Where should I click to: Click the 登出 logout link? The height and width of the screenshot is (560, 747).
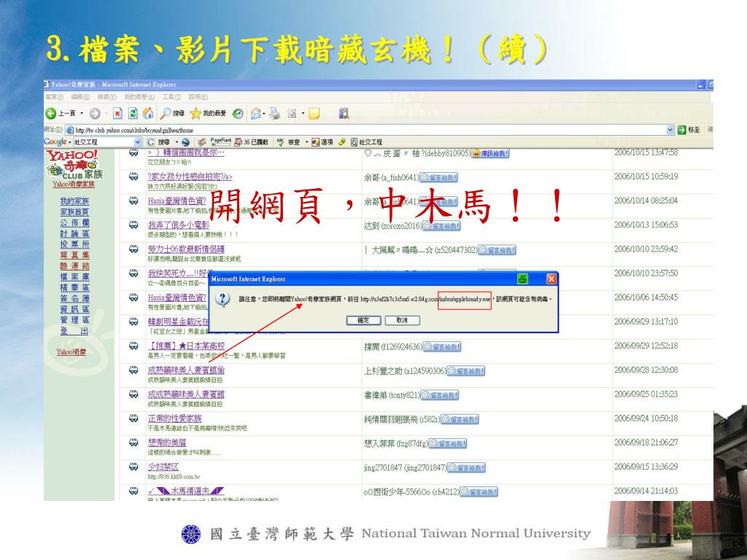(x=74, y=331)
